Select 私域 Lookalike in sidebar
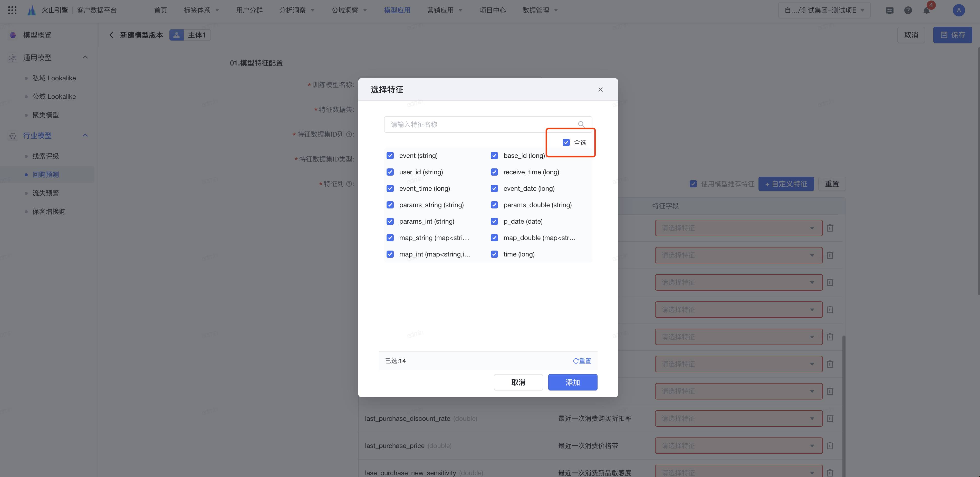This screenshot has height=477, width=980. (x=54, y=78)
